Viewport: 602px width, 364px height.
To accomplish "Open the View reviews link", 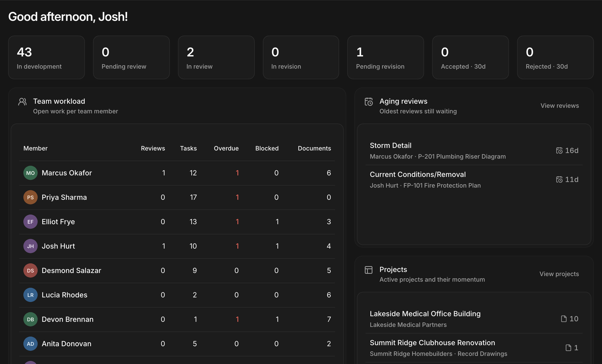I will (x=560, y=106).
